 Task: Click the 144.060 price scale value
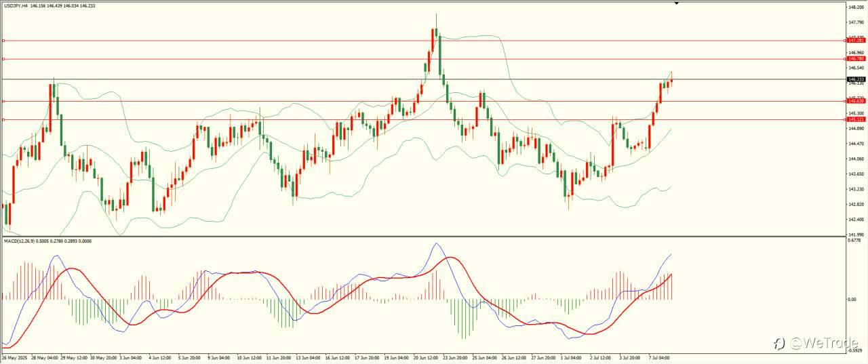pos(855,159)
